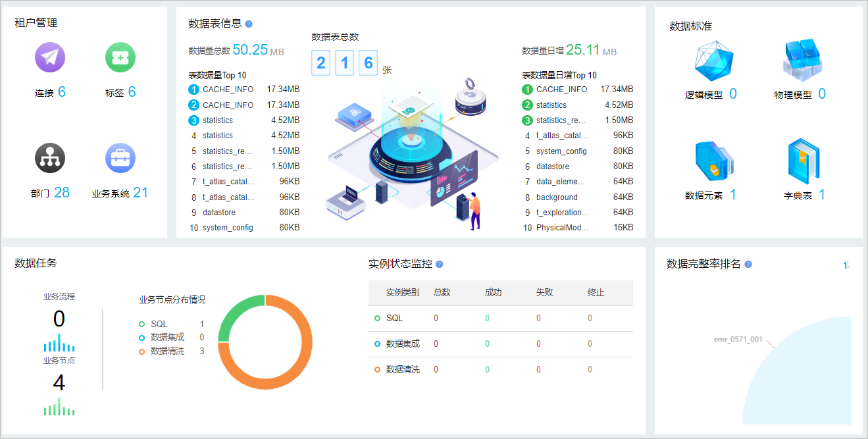Toggle the sort order in completeness ranking

tap(846, 265)
